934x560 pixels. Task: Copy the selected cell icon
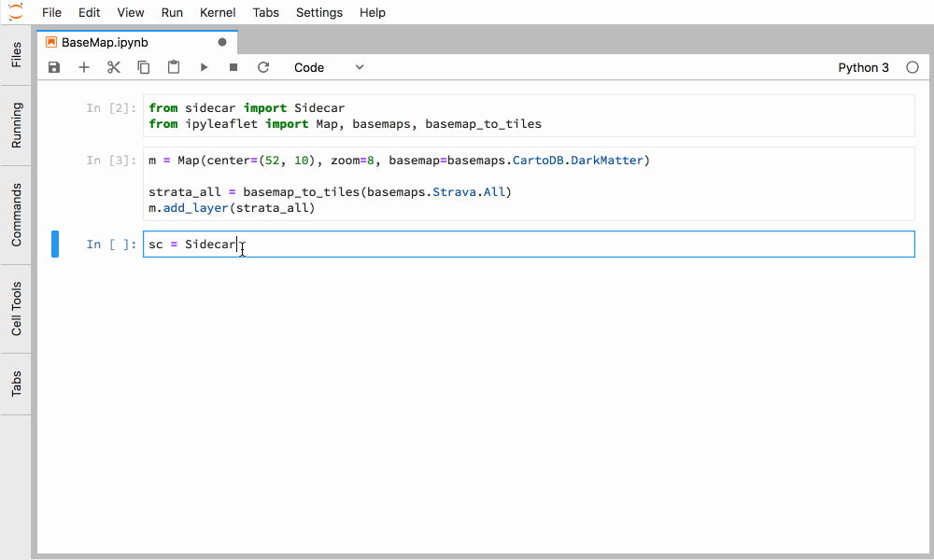pos(144,67)
